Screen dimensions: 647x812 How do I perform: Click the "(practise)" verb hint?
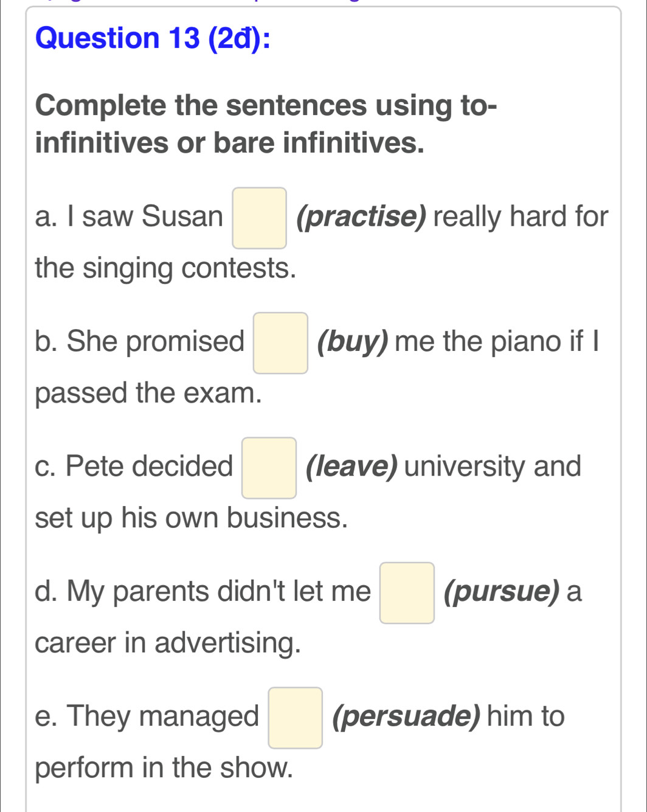(361, 217)
